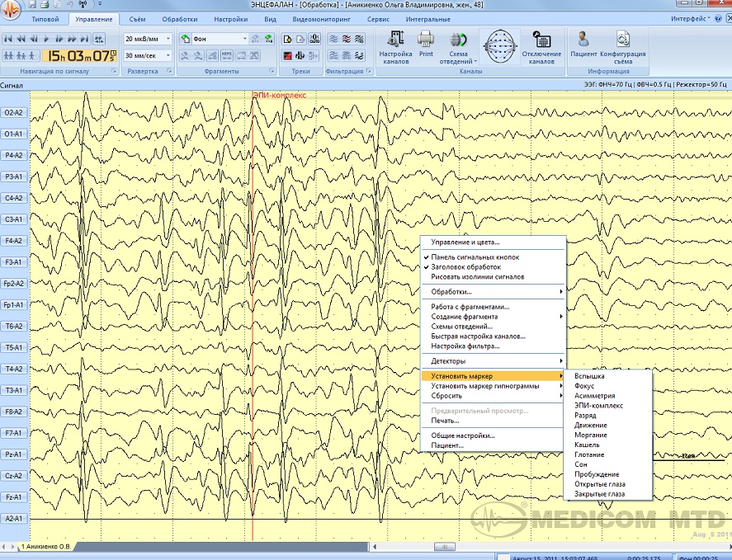
Task: Toggle the A2-A1 channel button
Action: pyautogui.click(x=13, y=519)
